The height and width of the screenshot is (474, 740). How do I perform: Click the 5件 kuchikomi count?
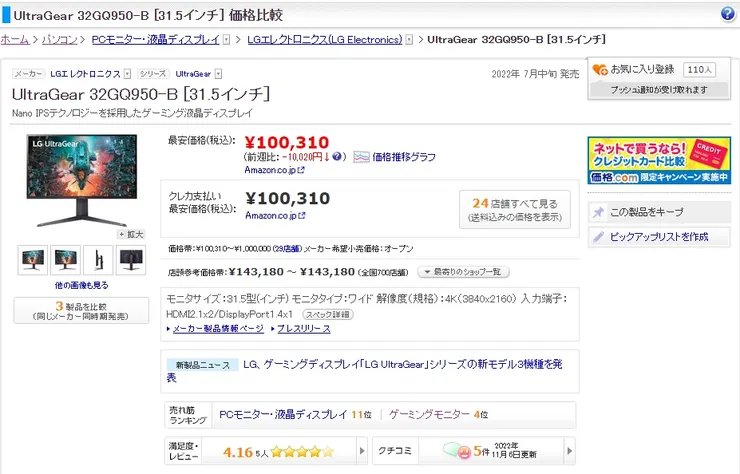point(481,451)
